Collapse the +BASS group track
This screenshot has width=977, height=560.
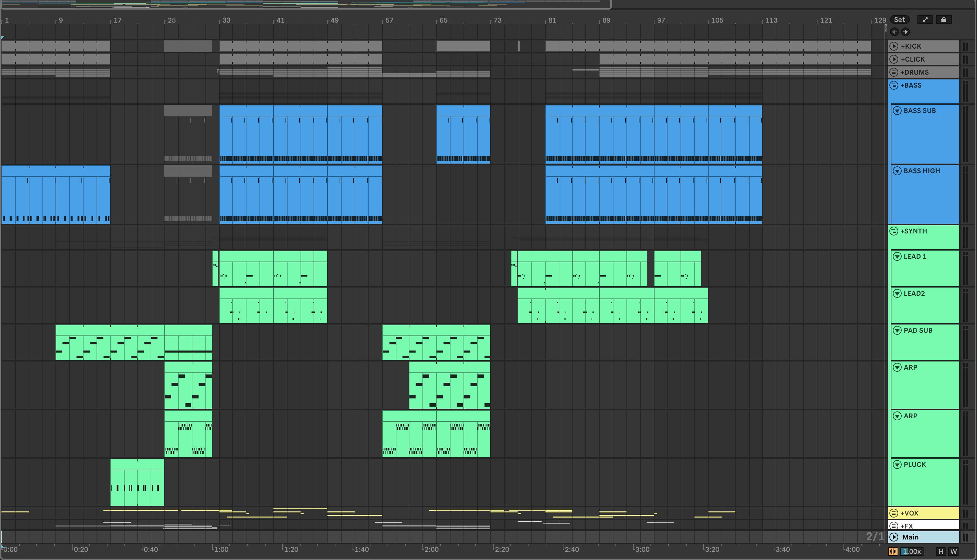coord(894,85)
